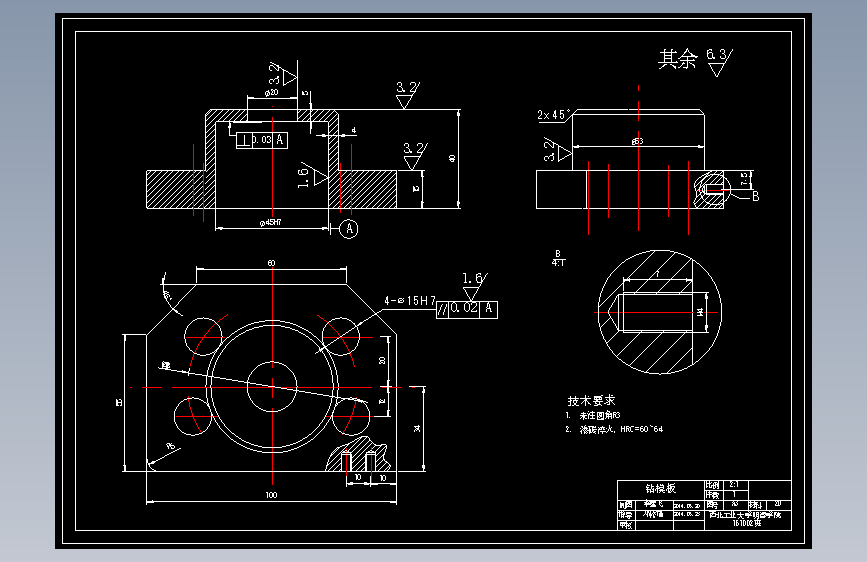The image size is (867, 562).
Task: Select the lower-left ø15 hole in plan view
Action: (193, 416)
